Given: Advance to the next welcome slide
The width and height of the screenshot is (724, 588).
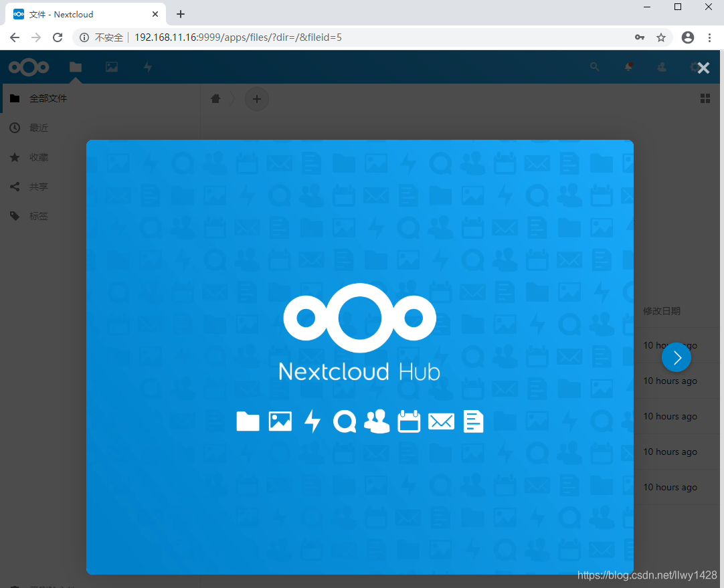Looking at the screenshot, I should pos(676,357).
